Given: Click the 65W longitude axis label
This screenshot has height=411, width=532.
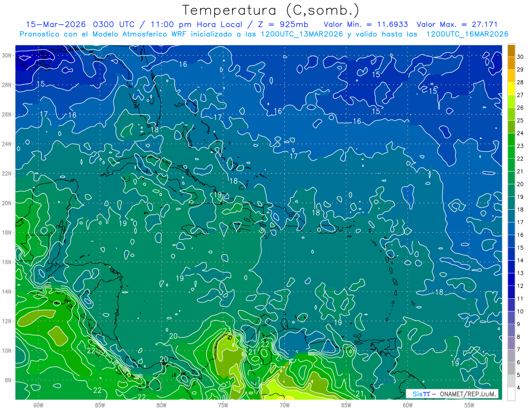Looking at the screenshot, I should click(x=346, y=405).
